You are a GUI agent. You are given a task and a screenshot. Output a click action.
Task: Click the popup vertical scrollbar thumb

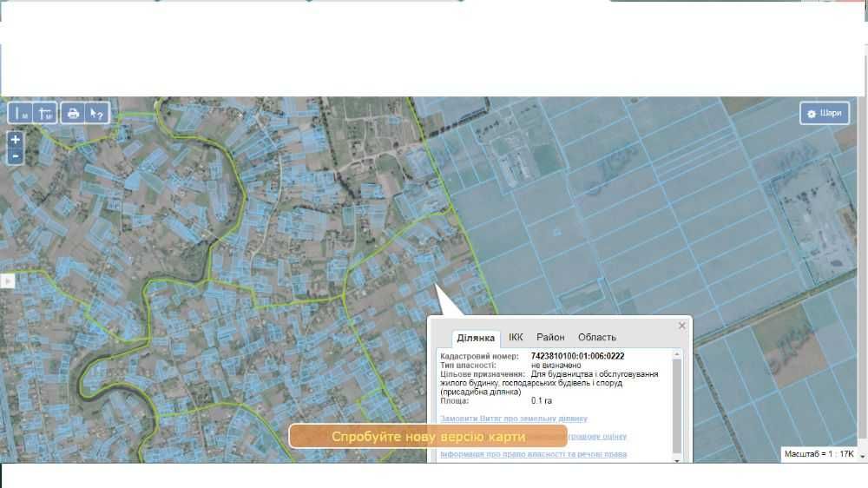click(676, 406)
